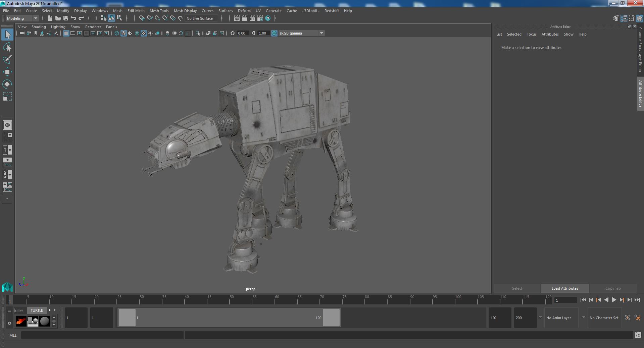Click the fire effect shelf icon
Viewport: 644px width, 348px height.
tap(21, 321)
